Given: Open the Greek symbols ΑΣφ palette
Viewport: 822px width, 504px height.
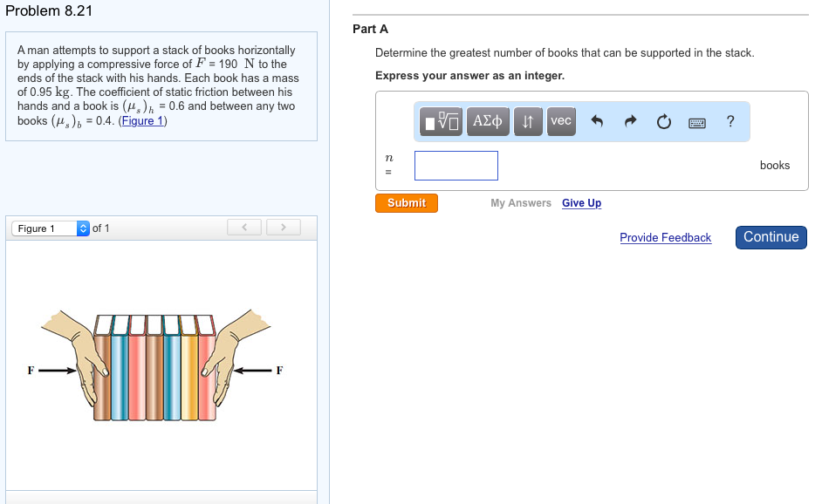Looking at the screenshot, I should (487, 121).
